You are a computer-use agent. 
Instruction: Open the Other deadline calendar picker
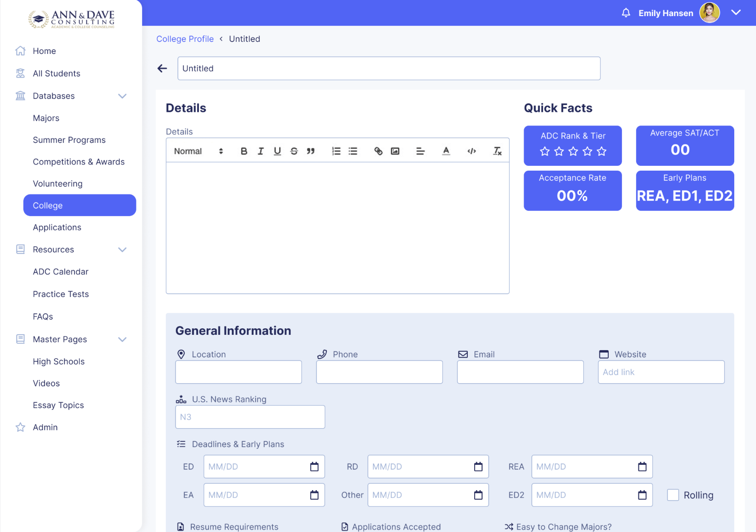point(478,495)
